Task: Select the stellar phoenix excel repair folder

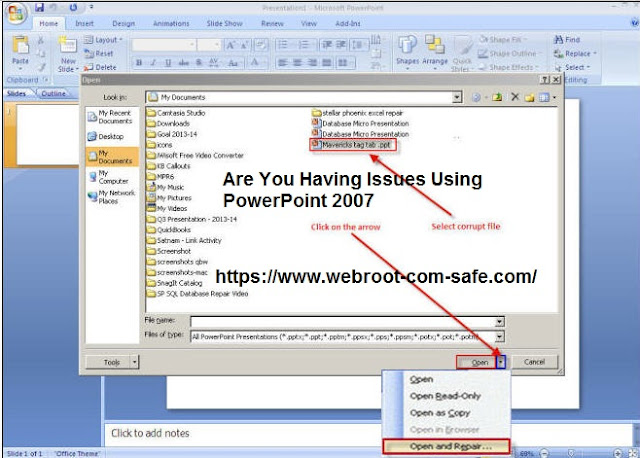Action: (358, 113)
